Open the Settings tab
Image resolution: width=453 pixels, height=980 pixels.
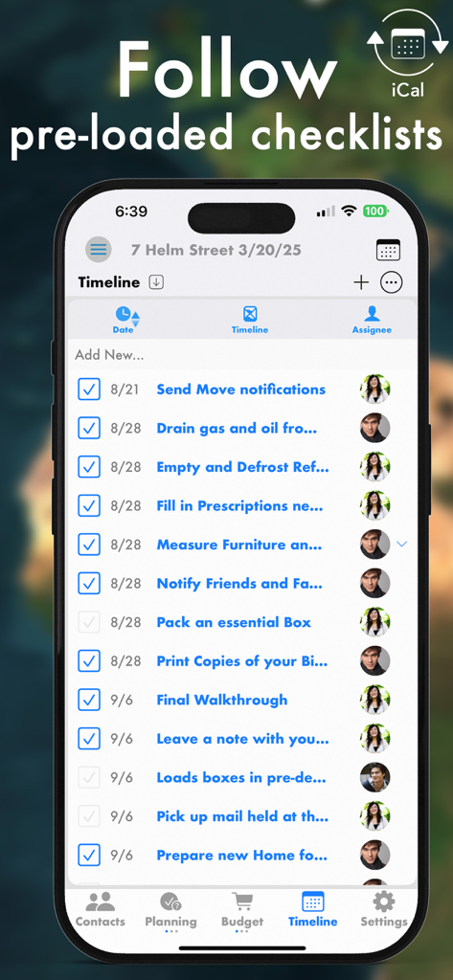pos(383,909)
